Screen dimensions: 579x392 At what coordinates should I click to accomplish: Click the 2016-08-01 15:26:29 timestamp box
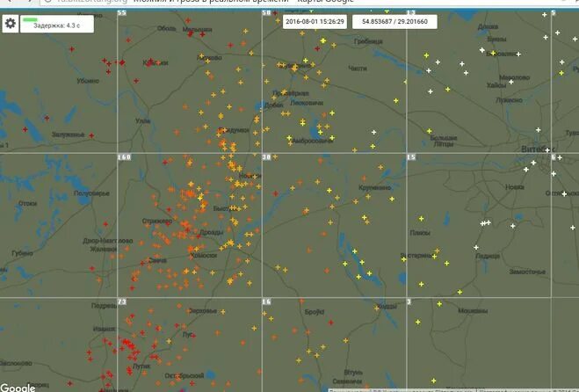pos(315,21)
